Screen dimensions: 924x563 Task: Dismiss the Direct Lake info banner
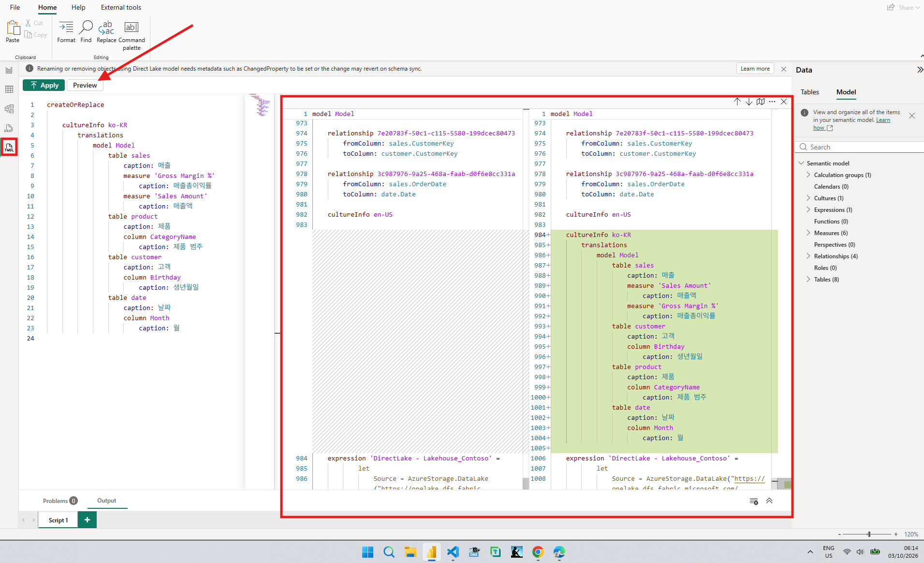tap(784, 69)
